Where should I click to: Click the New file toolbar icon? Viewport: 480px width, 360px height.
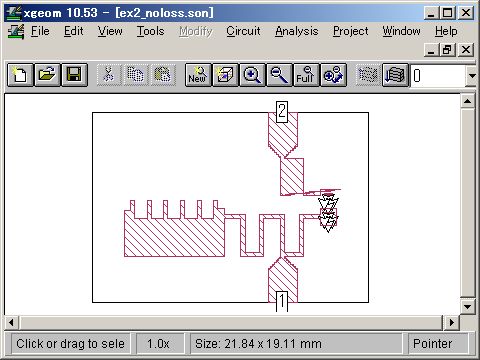(20, 75)
